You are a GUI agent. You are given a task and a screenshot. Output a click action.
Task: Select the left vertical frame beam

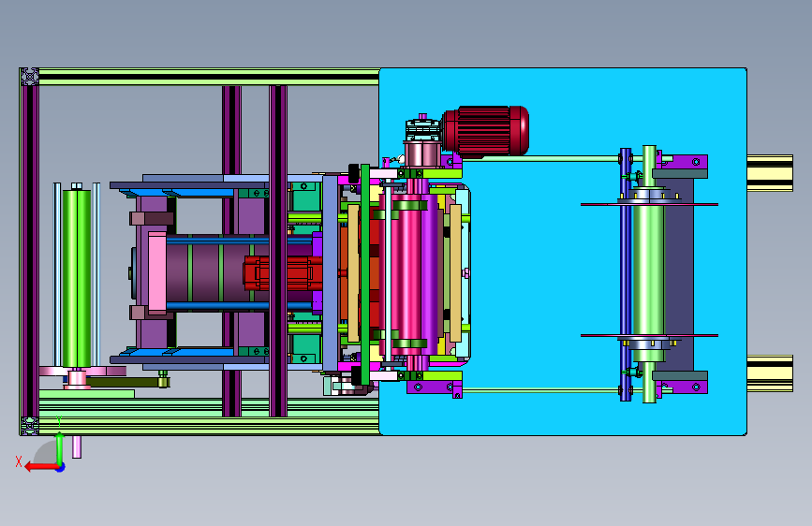30,251
